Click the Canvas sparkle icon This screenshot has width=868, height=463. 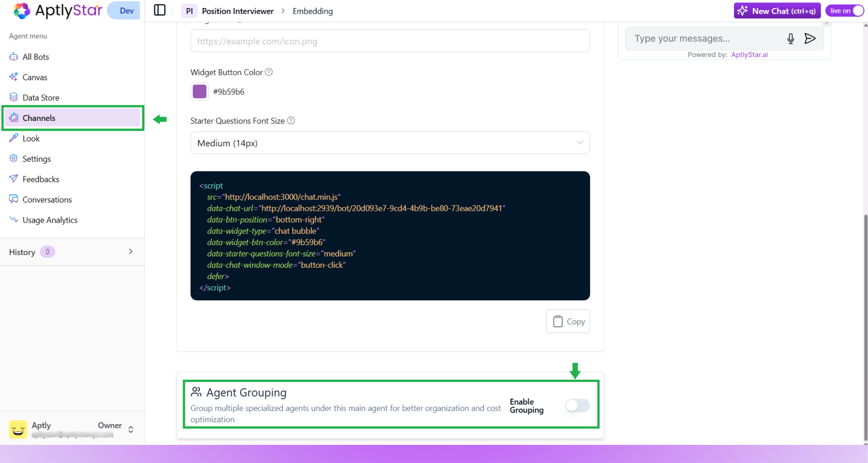coord(14,77)
